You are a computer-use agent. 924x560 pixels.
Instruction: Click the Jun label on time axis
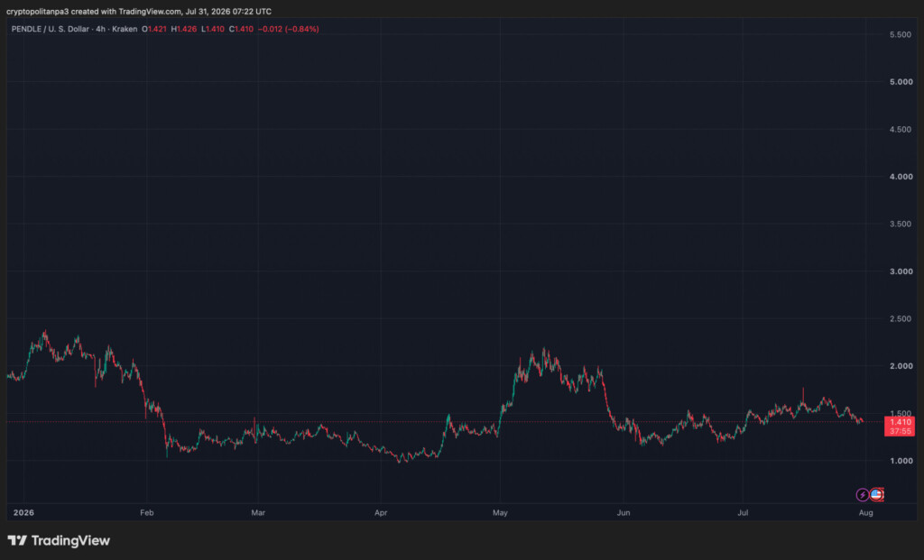coord(623,513)
